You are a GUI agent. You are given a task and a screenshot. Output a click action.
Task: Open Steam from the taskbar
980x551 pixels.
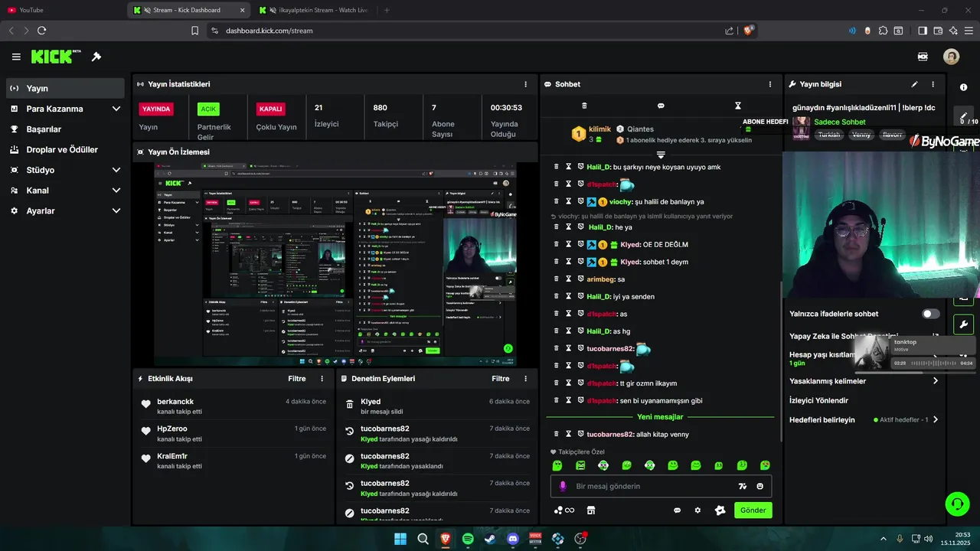[490, 539]
